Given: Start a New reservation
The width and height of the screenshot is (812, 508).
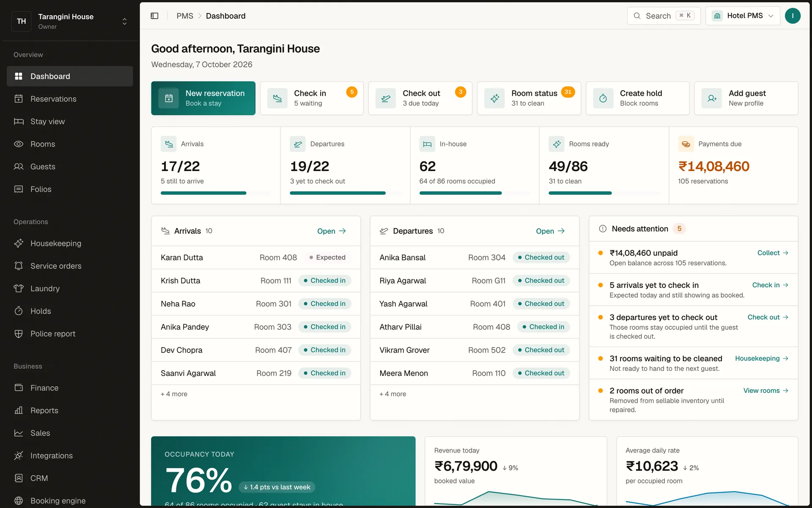Looking at the screenshot, I should tap(203, 98).
